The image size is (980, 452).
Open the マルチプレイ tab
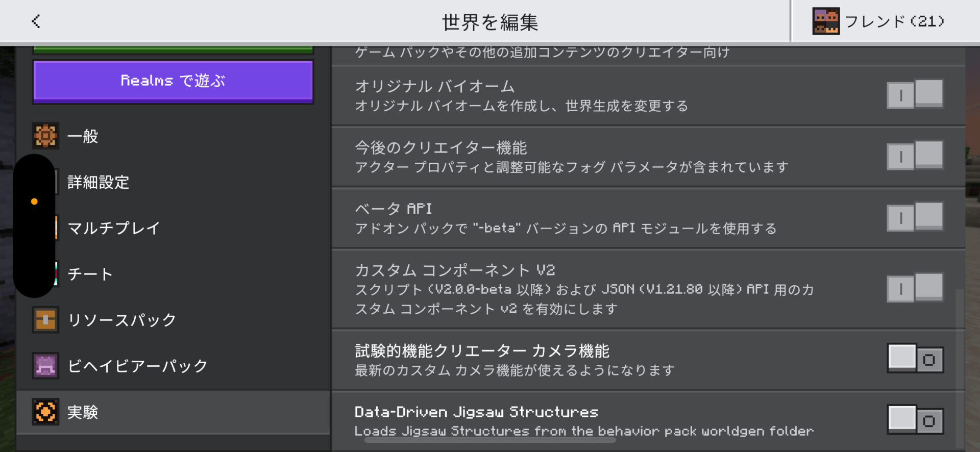point(113,228)
